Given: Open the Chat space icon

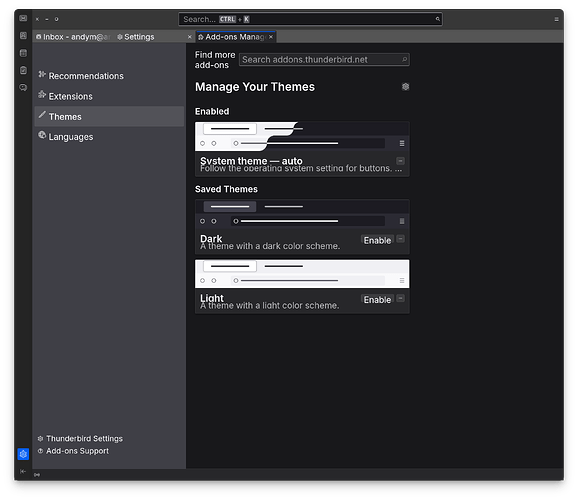Looking at the screenshot, I should pyautogui.click(x=23, y=88).
